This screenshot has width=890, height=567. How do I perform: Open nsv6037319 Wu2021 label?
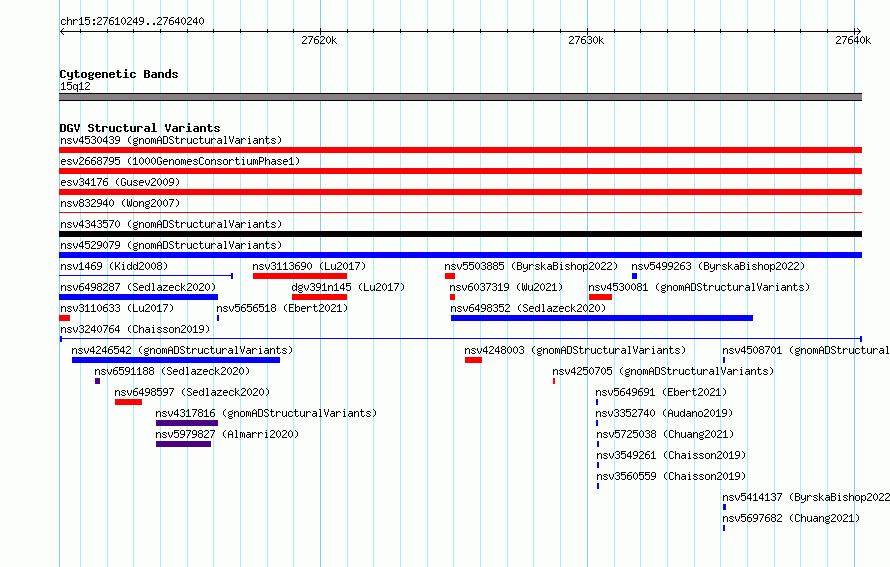click(506, 287)
